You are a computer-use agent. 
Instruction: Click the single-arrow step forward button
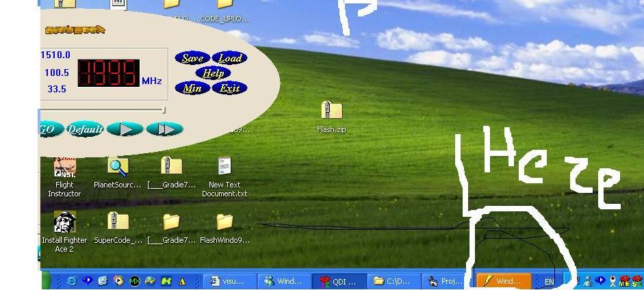click(125, 129)
